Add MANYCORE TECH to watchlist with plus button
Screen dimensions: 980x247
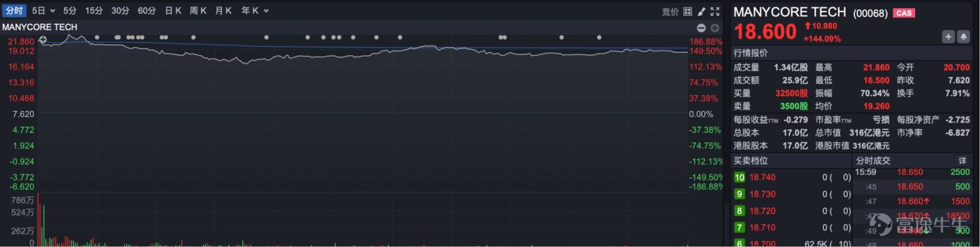pos(948,37)
